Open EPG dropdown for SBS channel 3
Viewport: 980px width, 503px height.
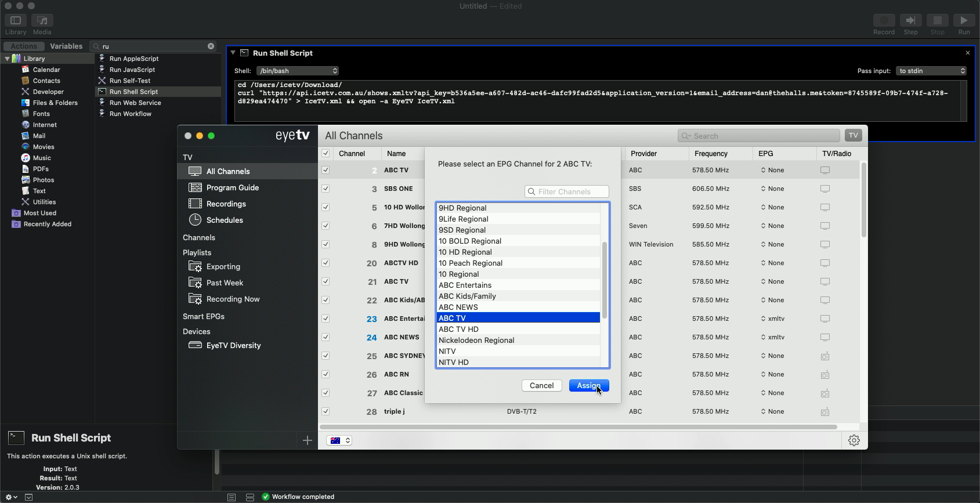pos(773,189)
